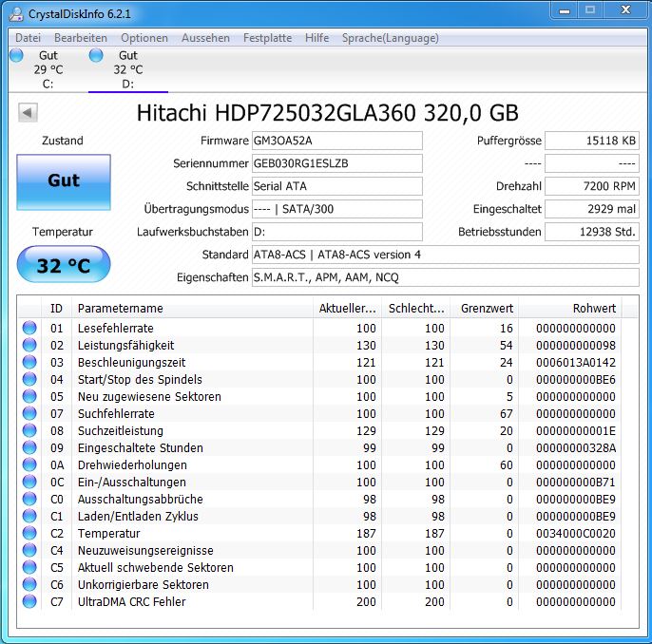Click the status orb for Eingeschaltete Stunden
Viewport: 652px width, 644px height.
29,447
